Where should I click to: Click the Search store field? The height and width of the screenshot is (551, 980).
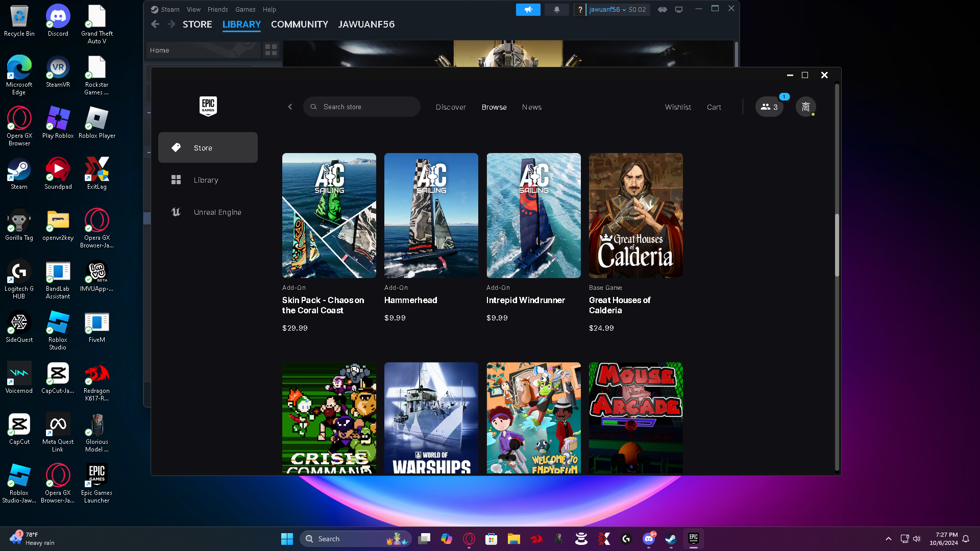(367, 107)
